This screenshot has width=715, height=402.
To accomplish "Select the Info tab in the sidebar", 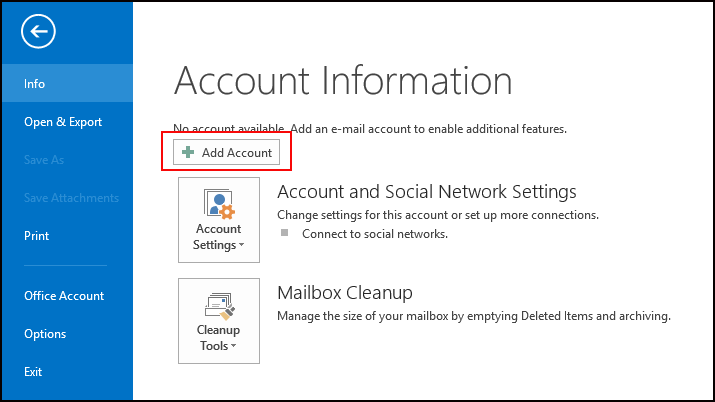I will coord(35,84).
